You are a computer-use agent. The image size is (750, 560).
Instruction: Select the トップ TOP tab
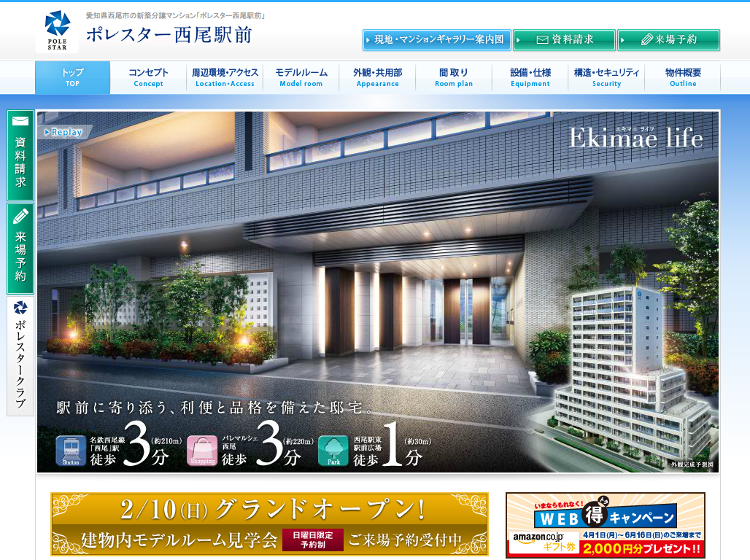[72, 77]
